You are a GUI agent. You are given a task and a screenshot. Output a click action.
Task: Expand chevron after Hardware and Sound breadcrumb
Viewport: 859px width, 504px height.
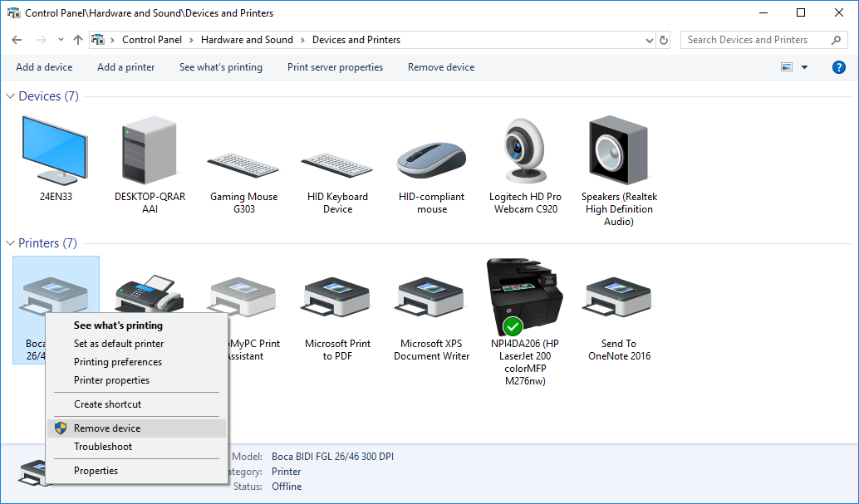click(x=303, y=40)
